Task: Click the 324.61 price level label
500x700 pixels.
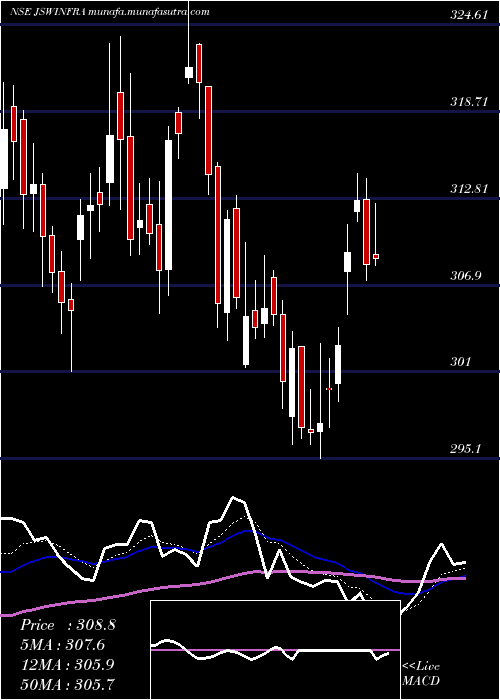Action: (467, 15)
